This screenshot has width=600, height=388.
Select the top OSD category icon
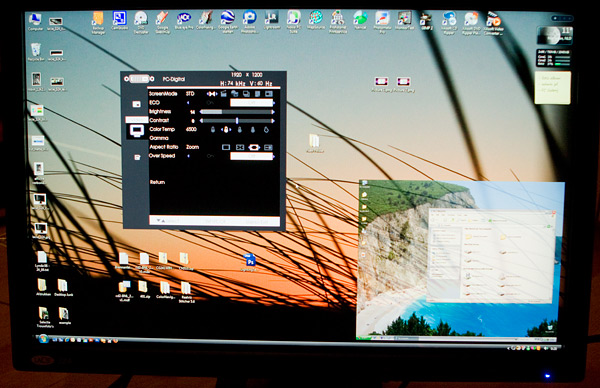click(136, 104)
